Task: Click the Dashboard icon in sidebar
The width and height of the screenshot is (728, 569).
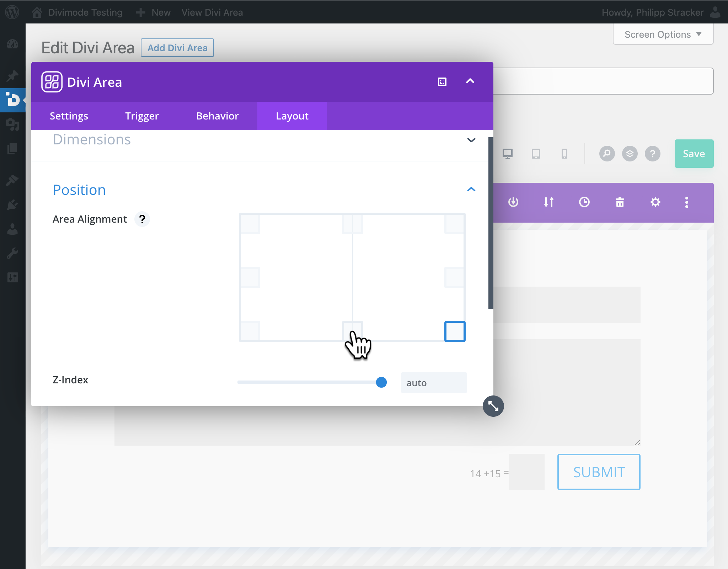Action: (12, 44)
